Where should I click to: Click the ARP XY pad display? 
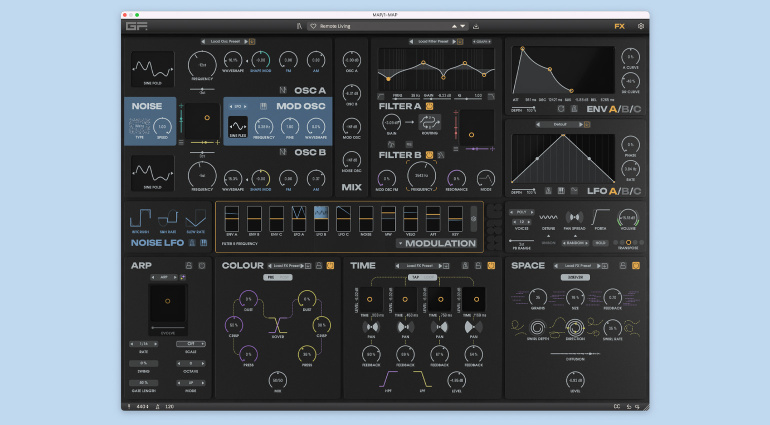coord(166,302)
